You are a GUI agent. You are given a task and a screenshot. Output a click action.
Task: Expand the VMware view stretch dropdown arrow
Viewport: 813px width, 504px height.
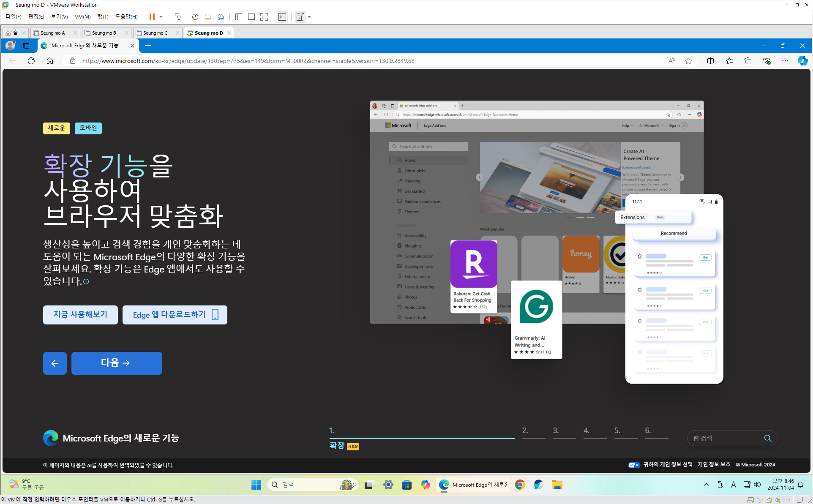coord(309,17)
